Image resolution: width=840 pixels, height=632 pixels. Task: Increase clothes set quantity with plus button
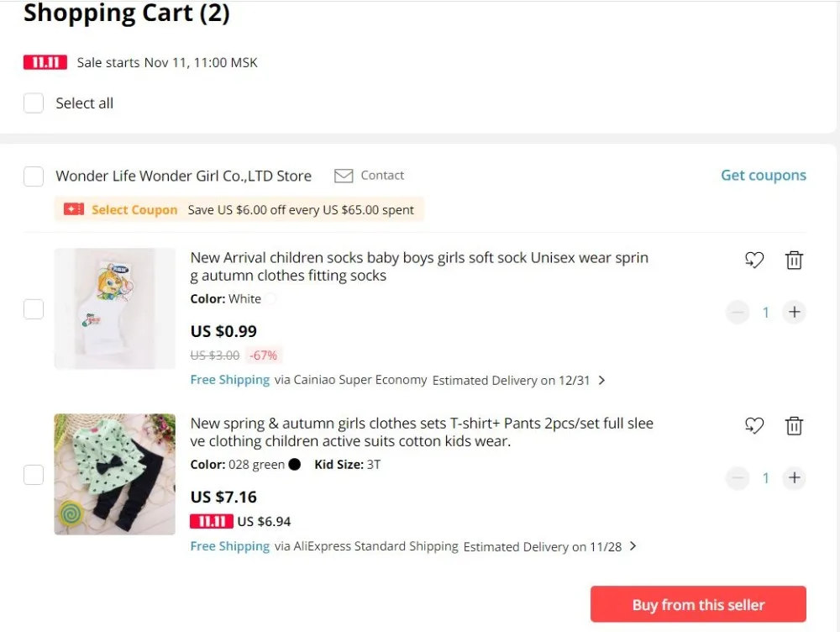(794, 477)
